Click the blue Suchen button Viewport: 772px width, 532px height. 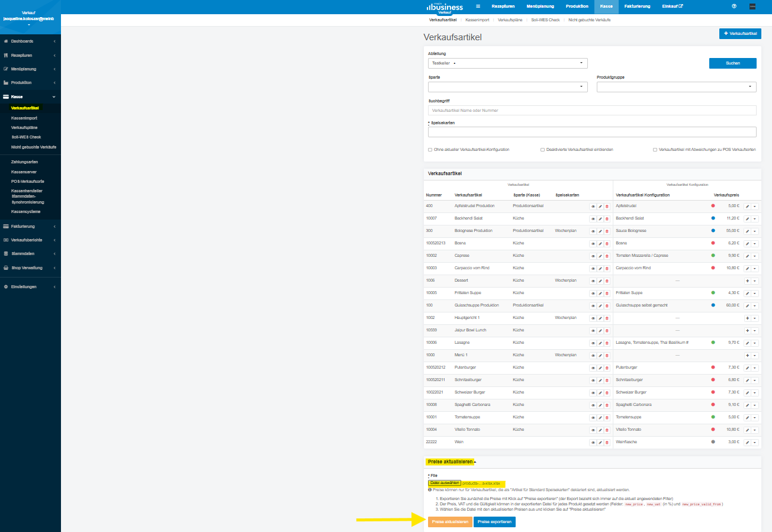click(733, 63)
